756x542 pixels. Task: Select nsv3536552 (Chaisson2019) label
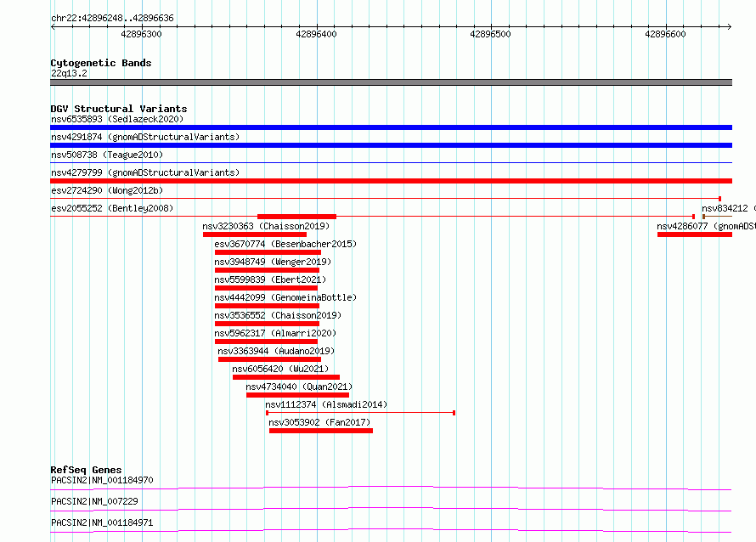point(278,315)
